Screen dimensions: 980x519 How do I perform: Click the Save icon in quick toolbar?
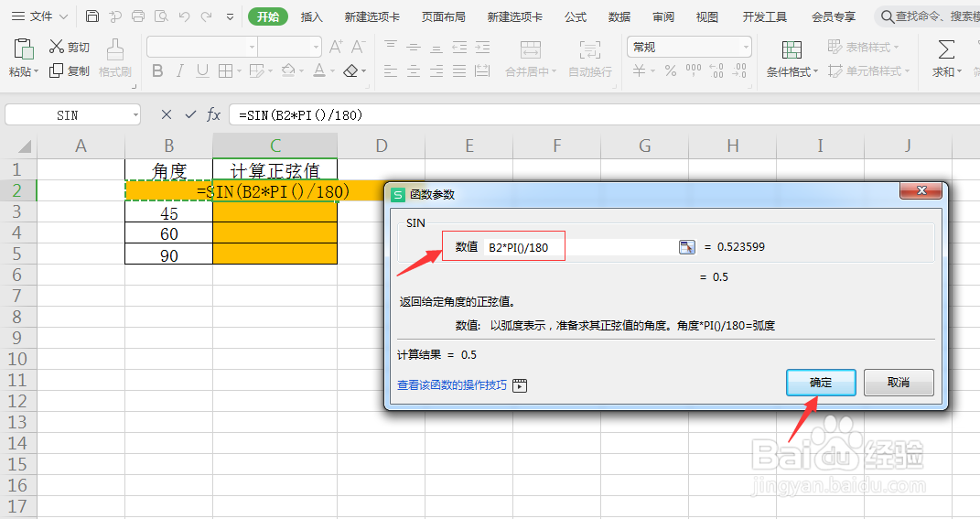[x=92, y=16]
